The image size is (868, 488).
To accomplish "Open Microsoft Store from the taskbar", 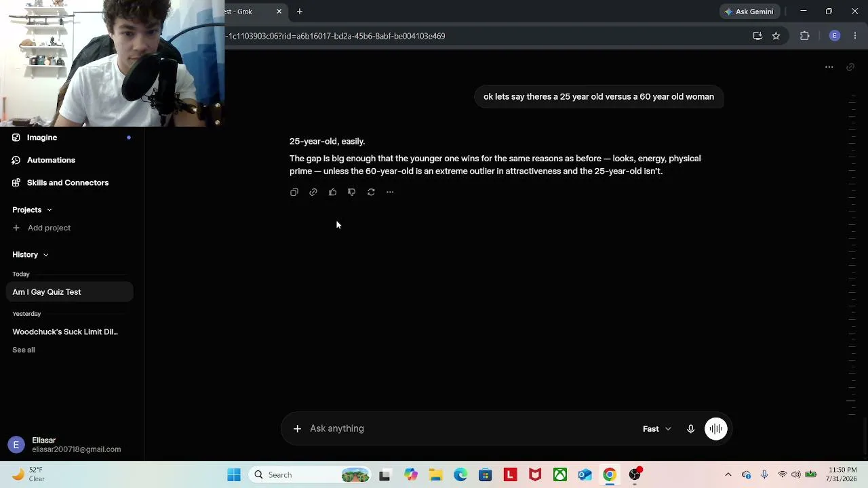I will (x=485, y=475).
